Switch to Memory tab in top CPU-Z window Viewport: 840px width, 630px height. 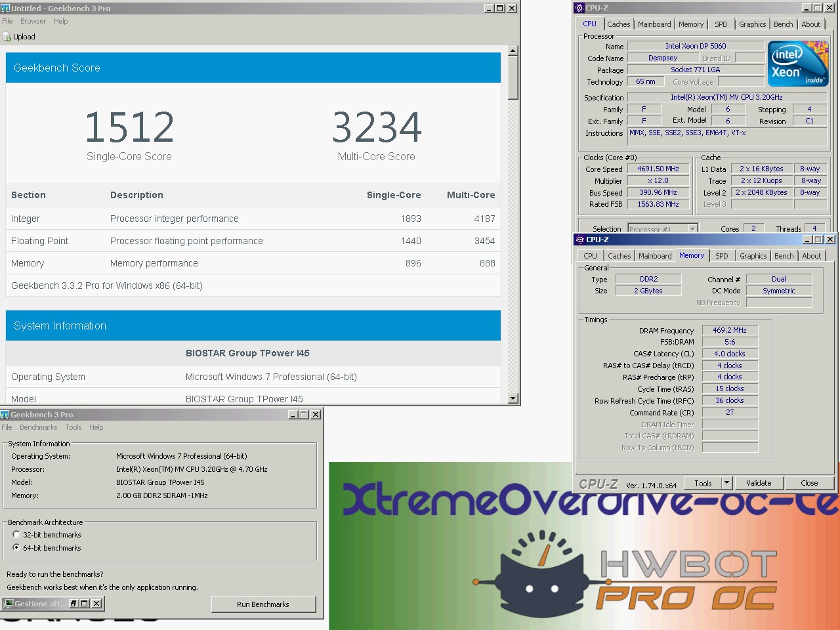click(691, 24)
